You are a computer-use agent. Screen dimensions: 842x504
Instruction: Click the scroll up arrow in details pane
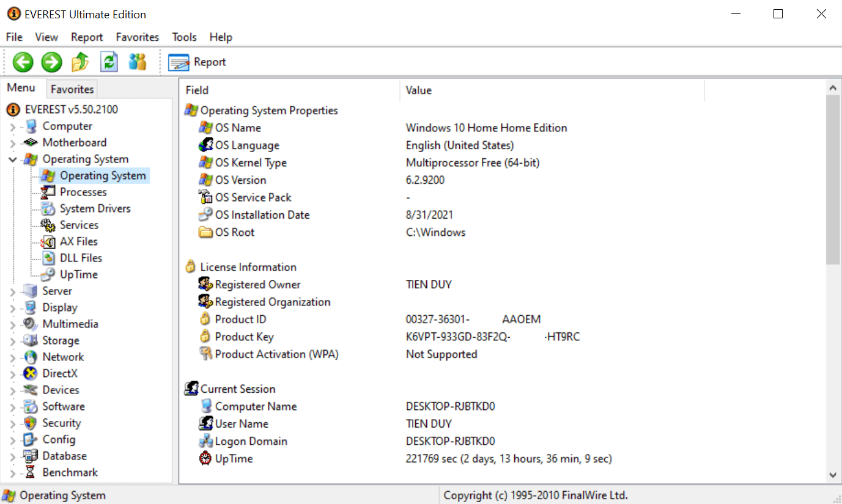pyautogui.click(x=832, y=88)
